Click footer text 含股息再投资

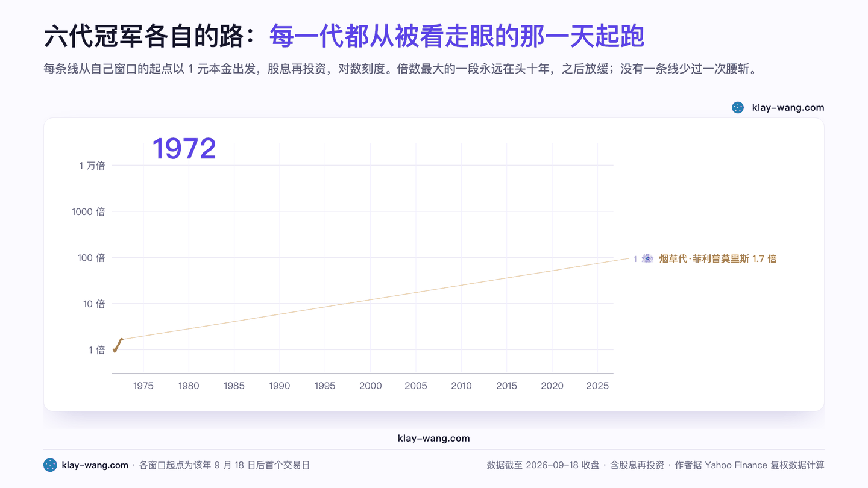click(x=637, y=465)
